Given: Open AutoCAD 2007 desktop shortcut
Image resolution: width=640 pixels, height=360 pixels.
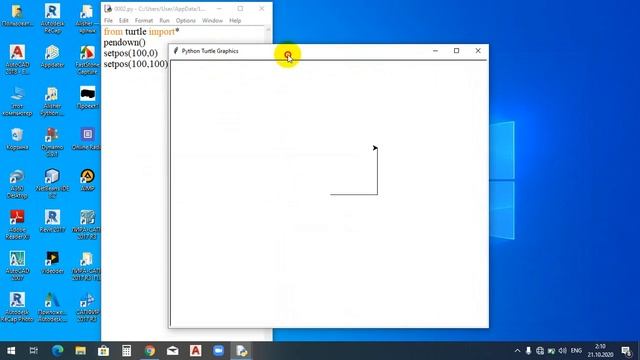Looking at the screenshot, I should click(17, 266).
